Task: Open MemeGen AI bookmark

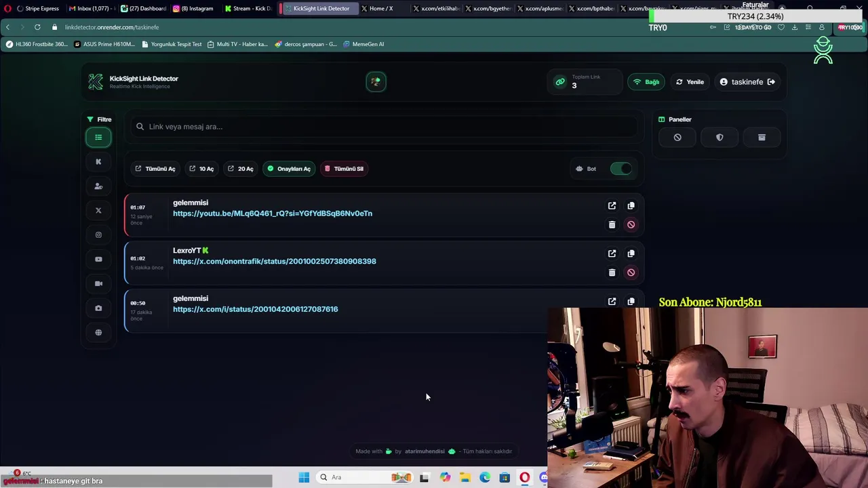Action: click(x=363, y=44)
